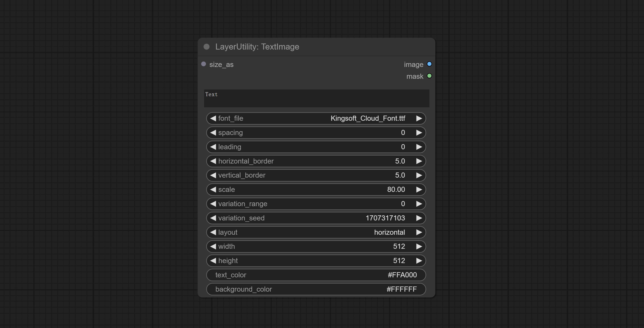Viewport: 644px width, 328px height.
Task: Increase scale with right arrow
Action: pyautogui.click(x=419, y=189)
